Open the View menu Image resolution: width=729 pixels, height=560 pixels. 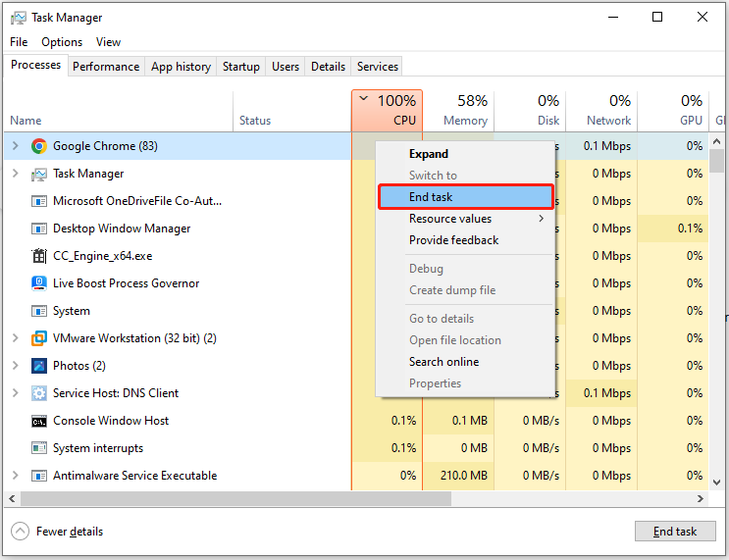coord(108,42)
